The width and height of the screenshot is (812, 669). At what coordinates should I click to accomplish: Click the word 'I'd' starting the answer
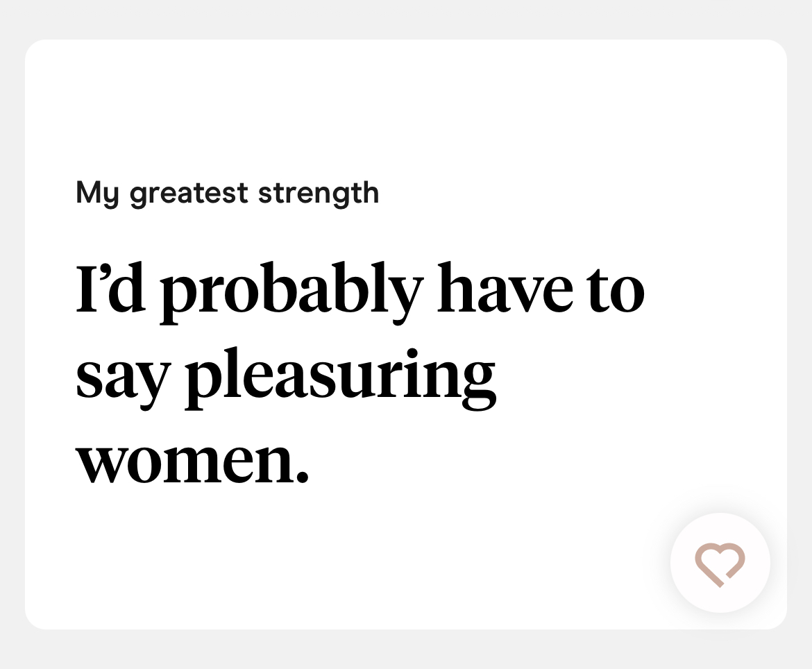(x=110, y=288)
